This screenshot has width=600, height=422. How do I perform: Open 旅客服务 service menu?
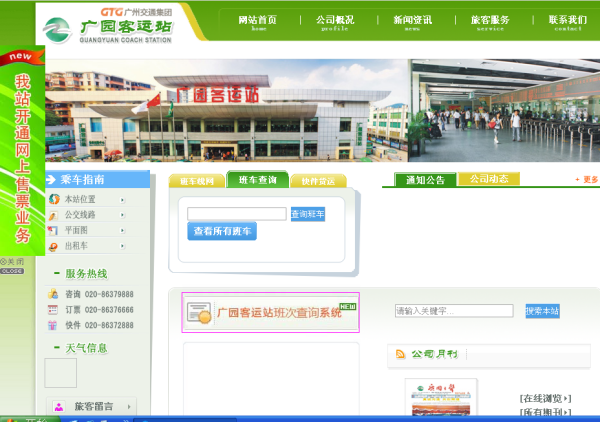click(490, 23)
